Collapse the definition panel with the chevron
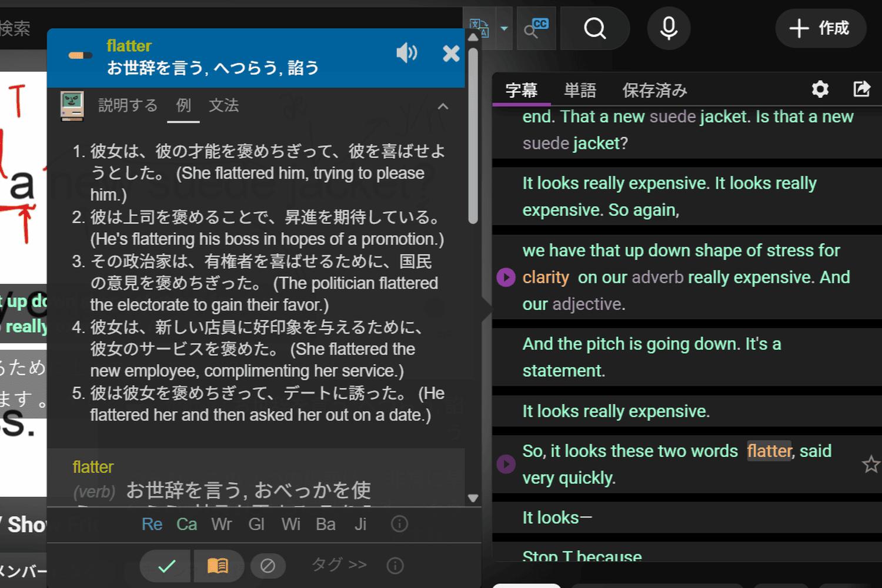The image size is (882, 588). point(443,106)
